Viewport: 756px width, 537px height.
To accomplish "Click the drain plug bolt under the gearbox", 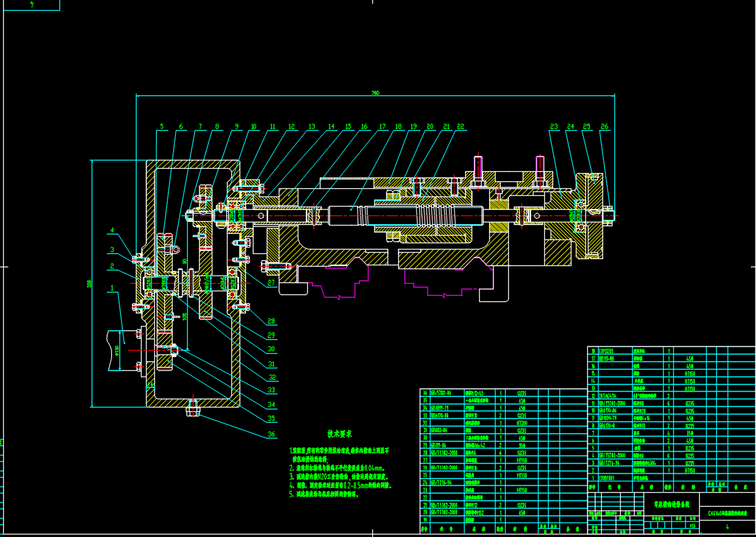I will tap(194, 411).
